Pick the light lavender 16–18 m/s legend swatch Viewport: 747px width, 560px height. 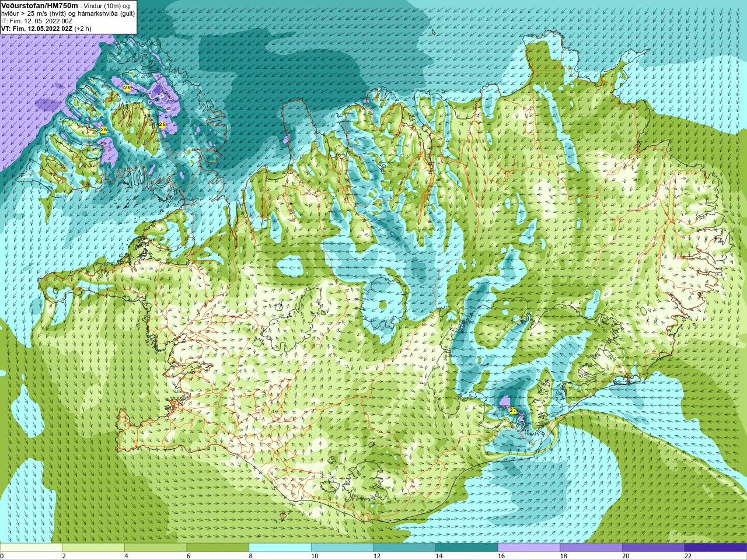pyautogui.click(x=529, y=548)
